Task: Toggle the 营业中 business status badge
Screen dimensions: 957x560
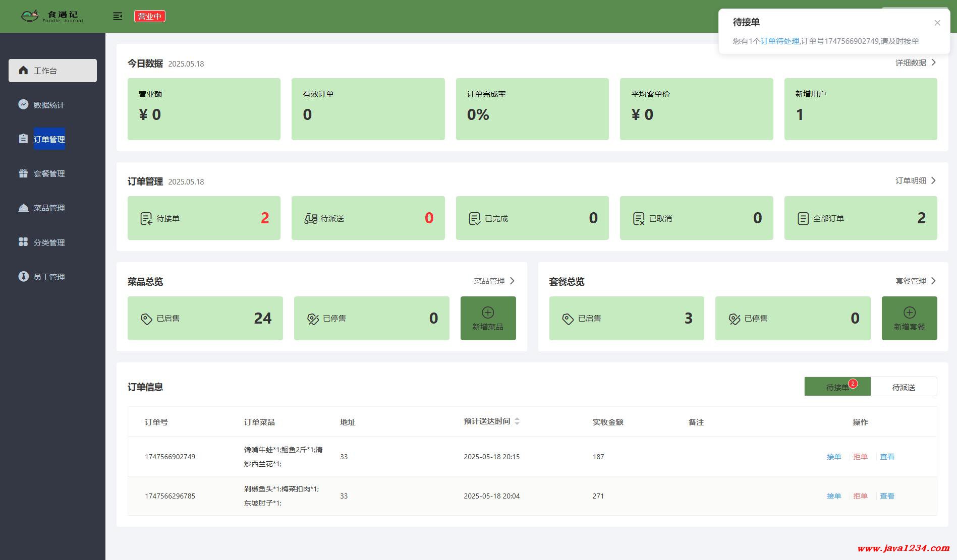Action: click(x=149, y=16)
